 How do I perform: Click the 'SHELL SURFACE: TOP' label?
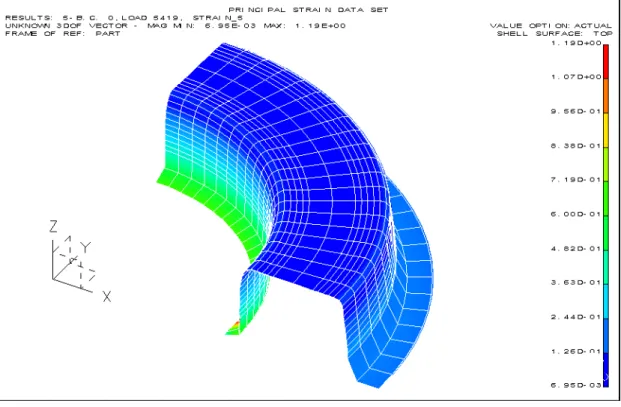[555, 34]
